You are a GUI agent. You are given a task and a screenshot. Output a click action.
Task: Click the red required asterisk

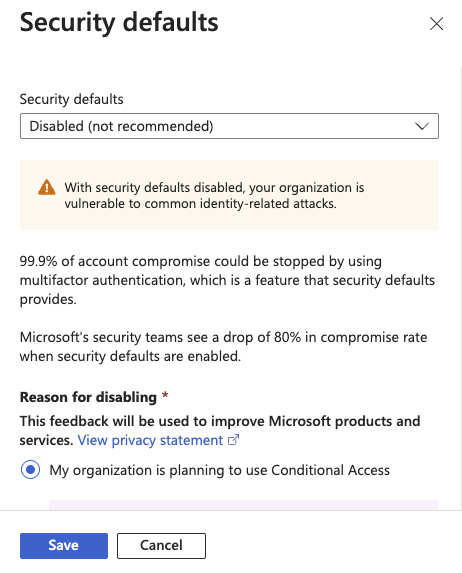click(x=165, y=395)
